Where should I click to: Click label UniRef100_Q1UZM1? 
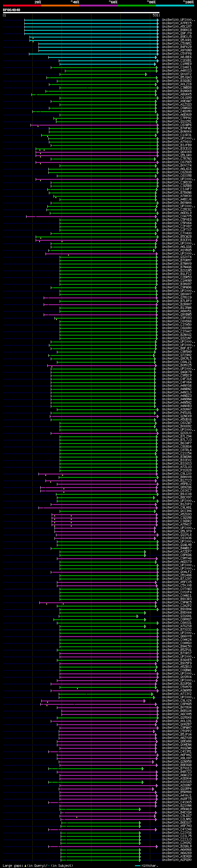point(177,122)
